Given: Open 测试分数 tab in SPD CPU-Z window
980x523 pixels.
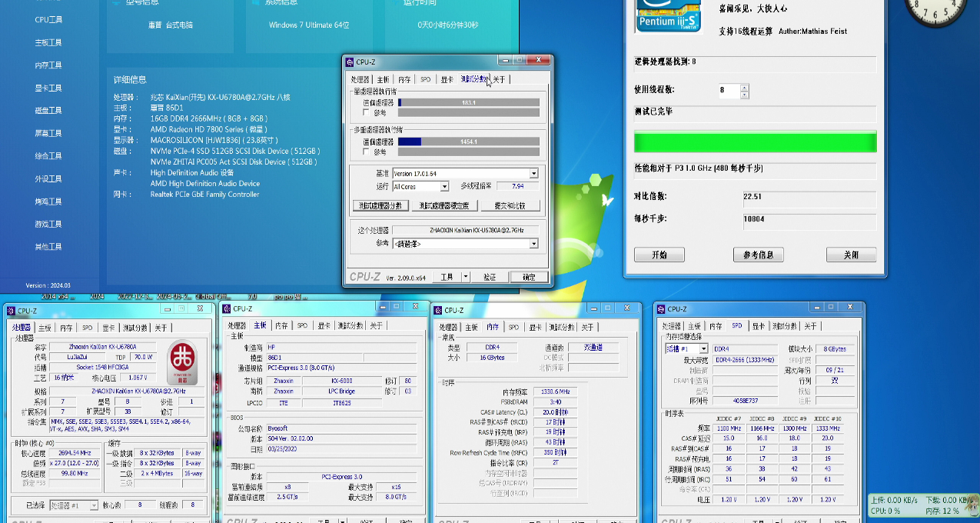Looking at the screenshot, I should pyautogui.click(x=786, y=326).
